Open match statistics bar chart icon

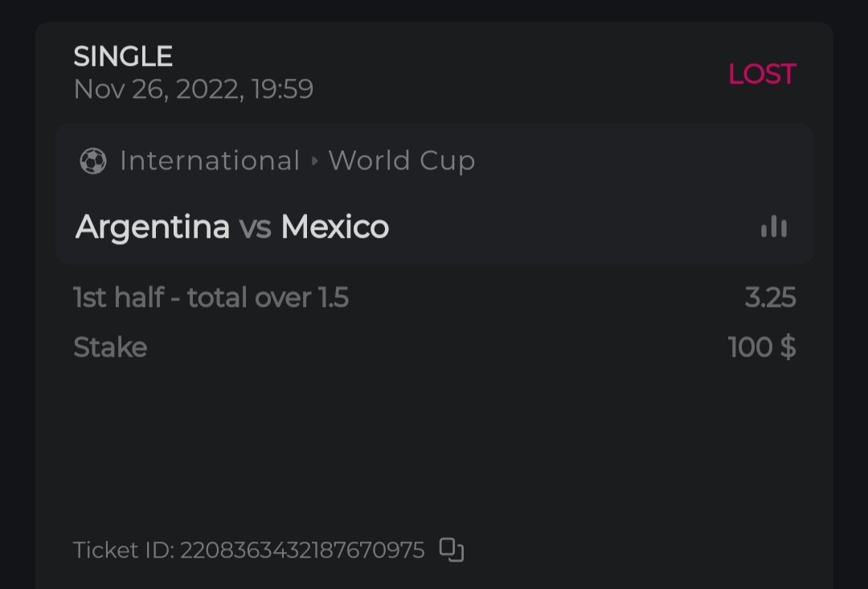point(774,227)
